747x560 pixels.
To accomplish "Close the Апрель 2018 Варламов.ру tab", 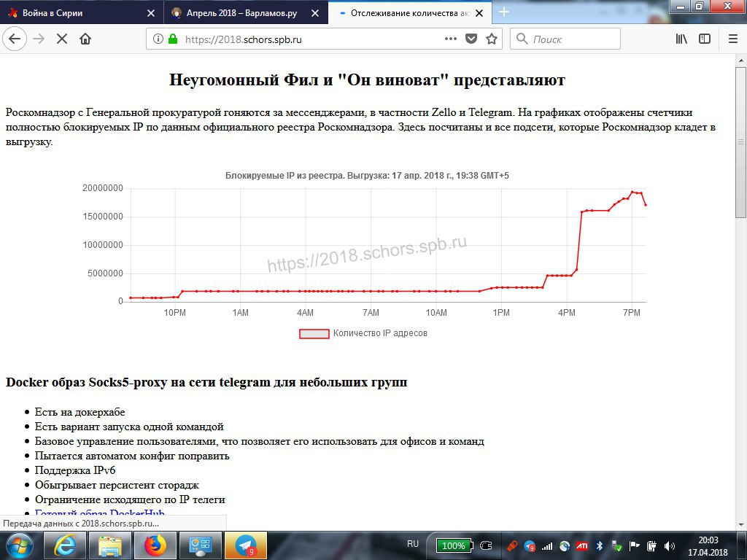I will pyautogui.click(x=315, y=13).
